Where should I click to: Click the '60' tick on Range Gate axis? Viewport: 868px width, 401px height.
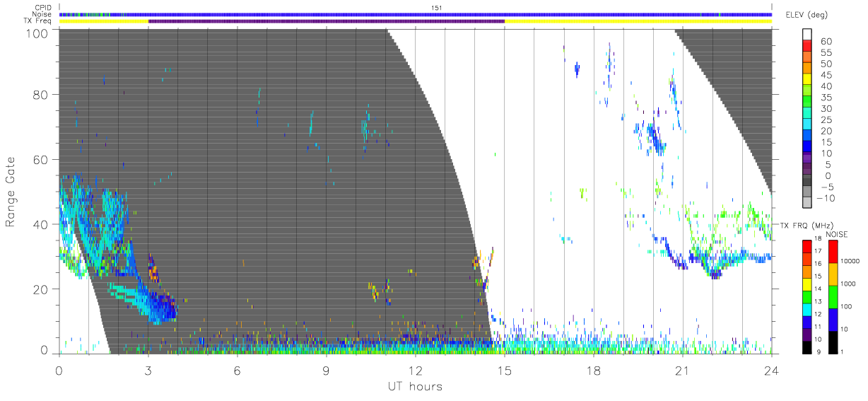point(40,159)
